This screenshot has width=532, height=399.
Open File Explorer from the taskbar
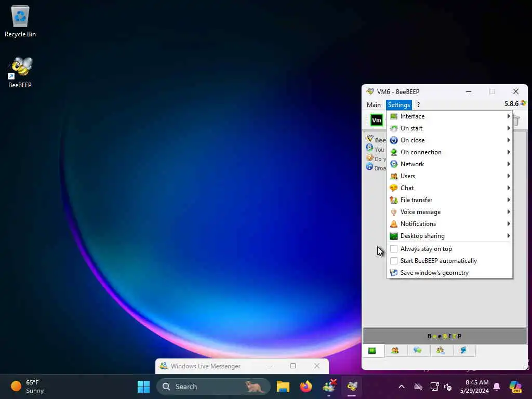click(x=283, y=387)
